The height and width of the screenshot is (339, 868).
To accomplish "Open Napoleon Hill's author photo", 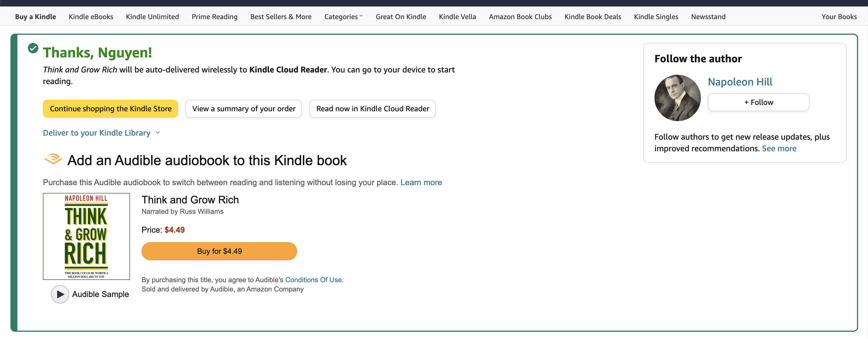I will (677, 98).
